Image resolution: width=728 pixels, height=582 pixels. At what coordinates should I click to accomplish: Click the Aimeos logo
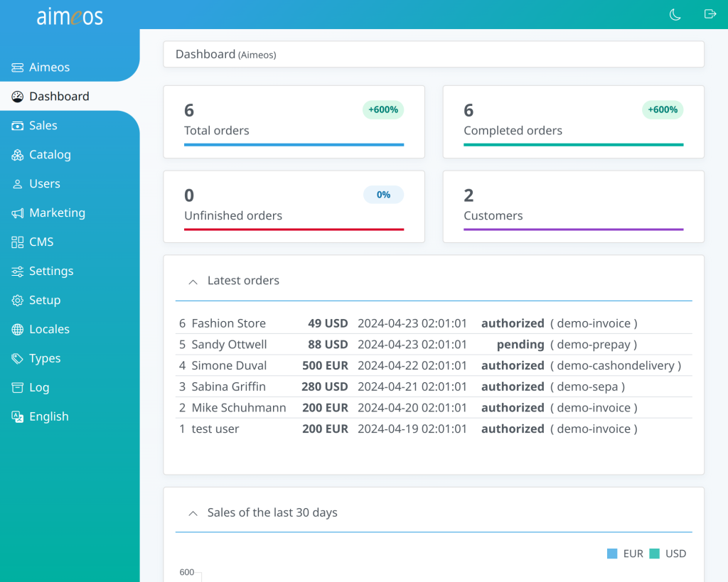tap(69, 16)
